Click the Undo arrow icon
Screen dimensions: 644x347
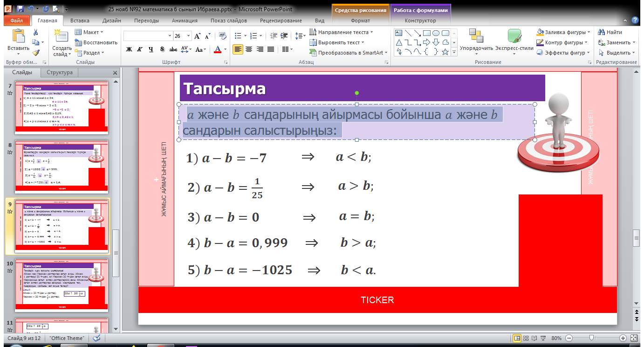coord(31,8)
